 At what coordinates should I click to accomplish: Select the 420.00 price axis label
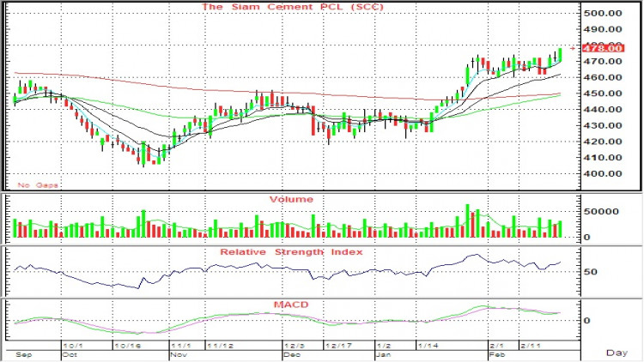point(603,142)
